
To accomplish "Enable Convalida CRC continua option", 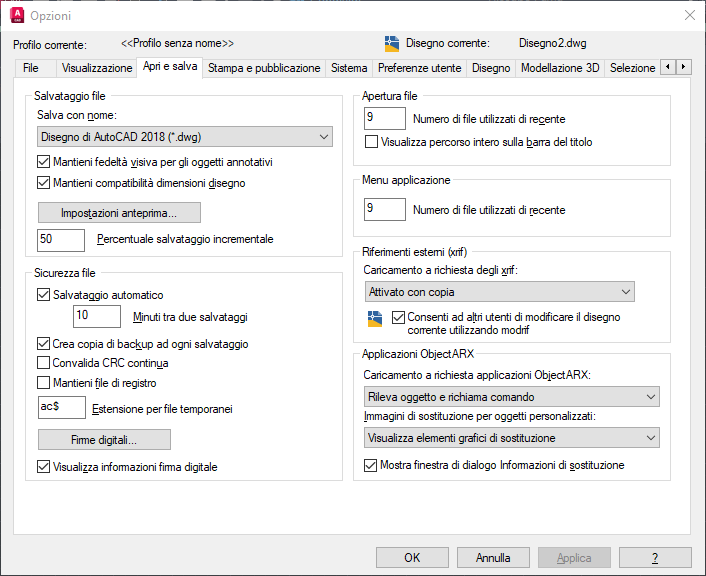I will point(43,363).
